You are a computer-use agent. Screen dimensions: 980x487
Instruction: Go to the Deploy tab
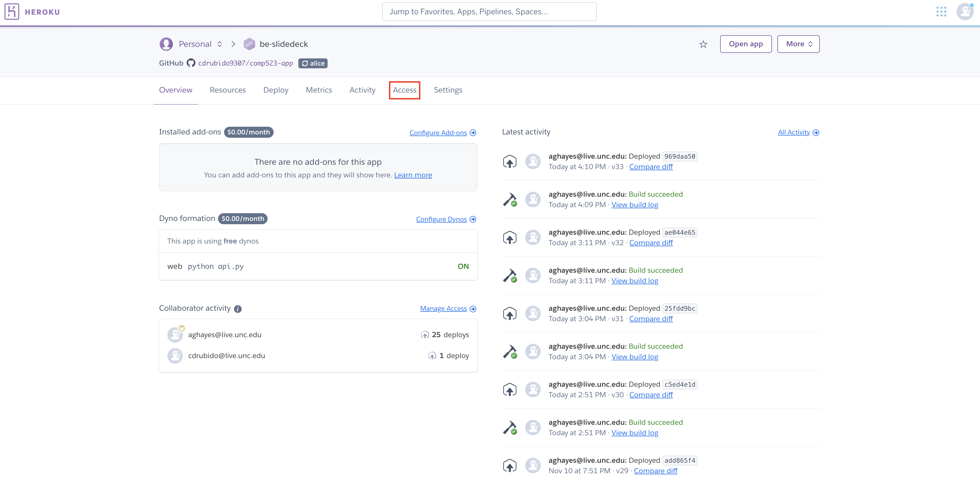click(276, 90)
